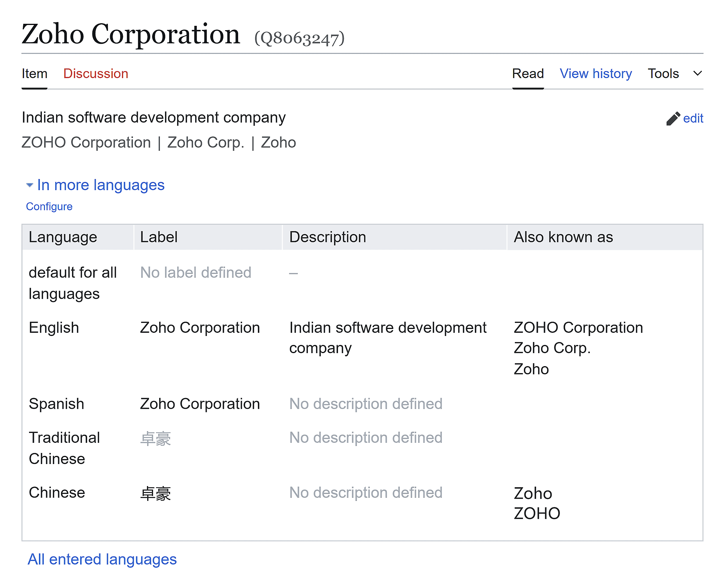Click the ZOHO Corporation alias in the header line
The image size is (726, 588).
86,143
